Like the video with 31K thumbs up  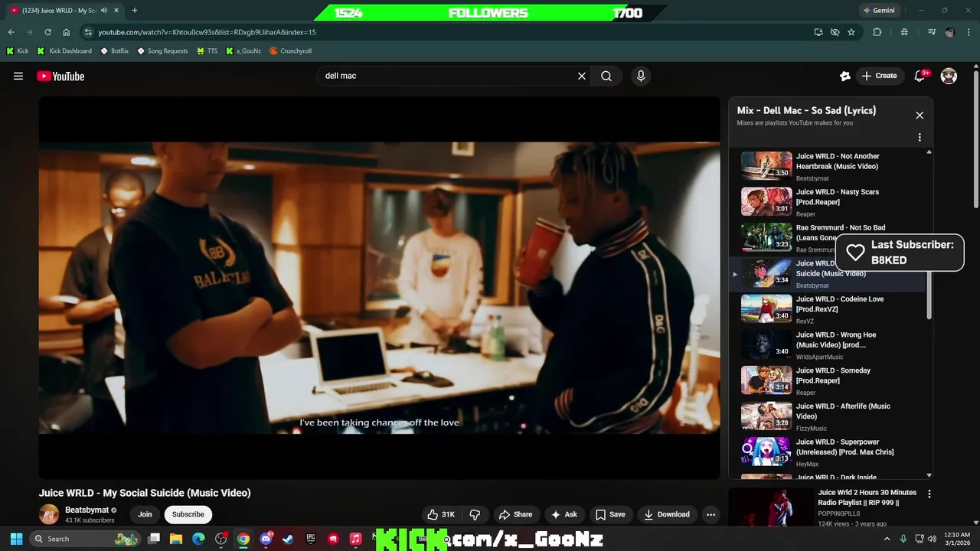(x=442, y=514)
